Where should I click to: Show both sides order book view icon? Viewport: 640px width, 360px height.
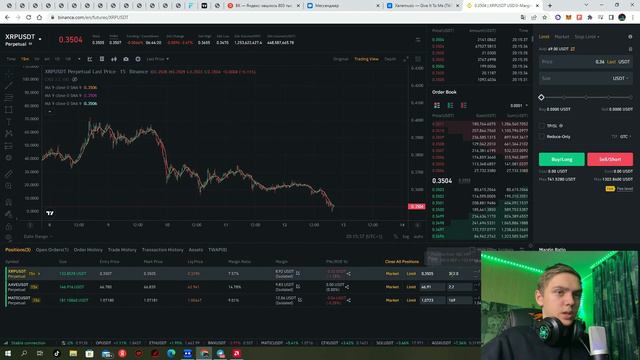pos(437,105)
